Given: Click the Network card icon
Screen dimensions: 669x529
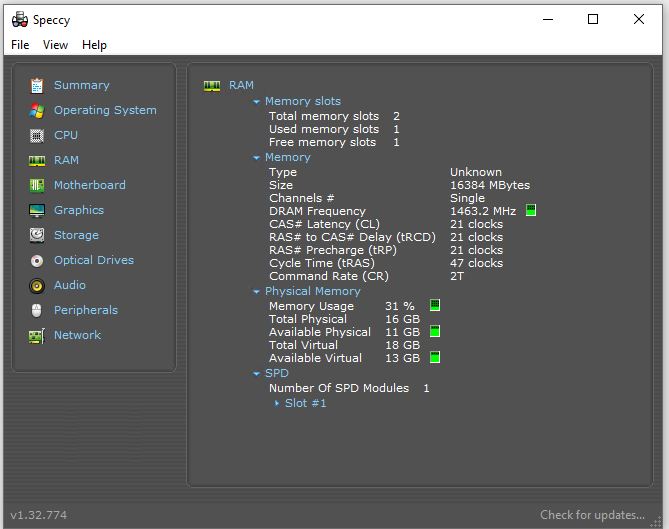Looking at the screenshot, I should click(37, 336).
